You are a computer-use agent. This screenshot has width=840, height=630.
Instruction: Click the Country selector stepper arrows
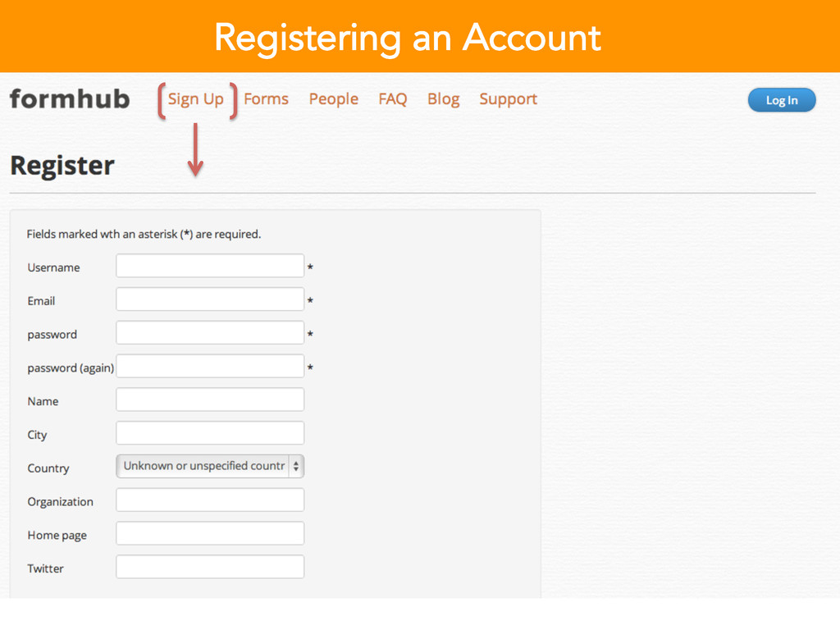296,466
